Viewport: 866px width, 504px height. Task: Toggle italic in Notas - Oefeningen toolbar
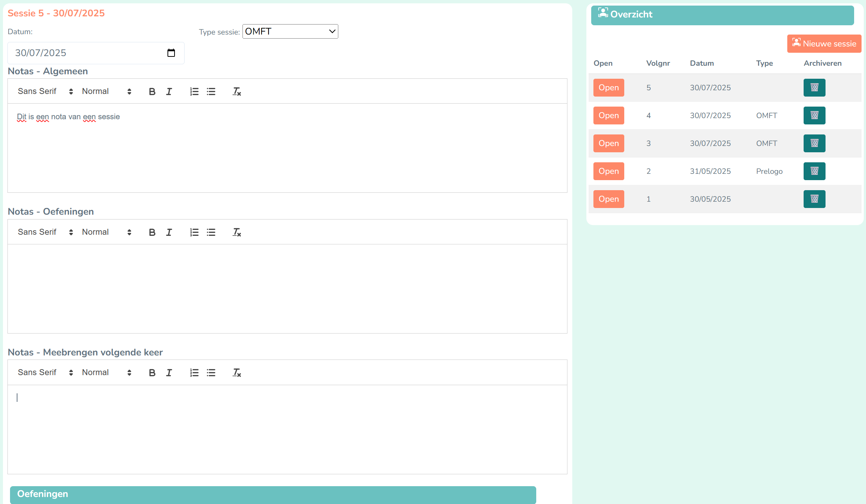169,232
